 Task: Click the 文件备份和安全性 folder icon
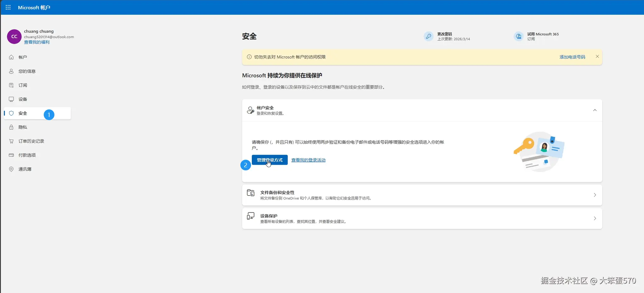(x=251, y=193)
